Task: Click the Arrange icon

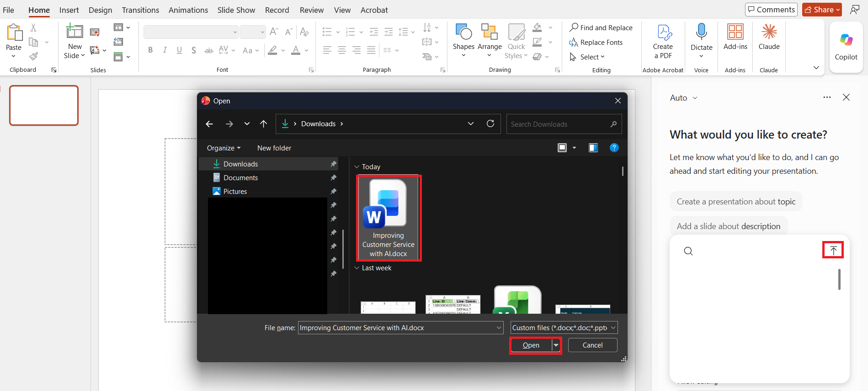Action: 490,32
